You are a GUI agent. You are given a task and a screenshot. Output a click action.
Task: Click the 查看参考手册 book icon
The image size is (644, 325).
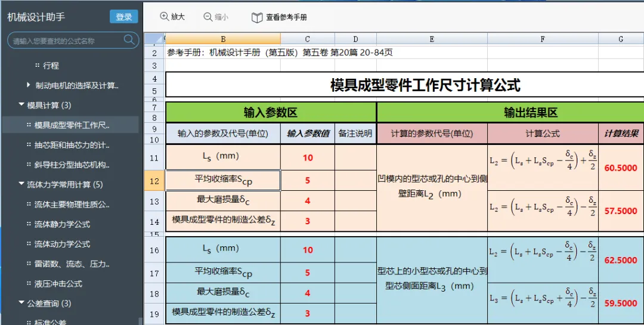(257, 17)
